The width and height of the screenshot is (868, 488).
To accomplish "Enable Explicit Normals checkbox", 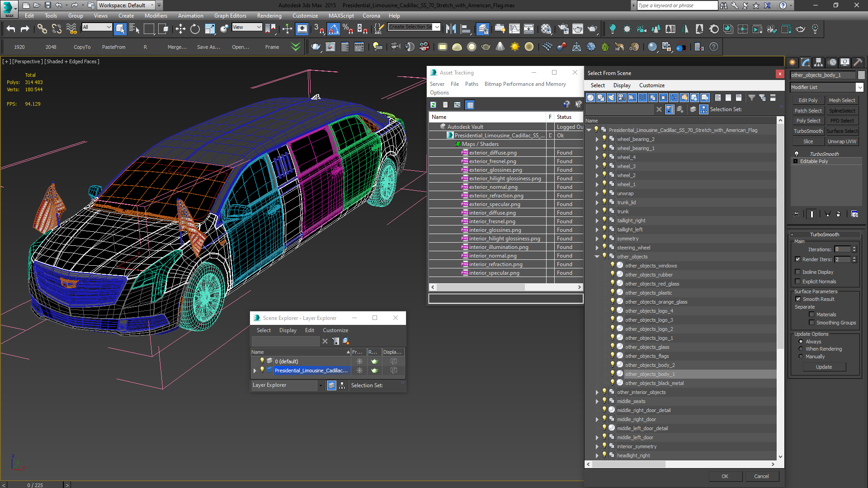I will coord(798,281).
